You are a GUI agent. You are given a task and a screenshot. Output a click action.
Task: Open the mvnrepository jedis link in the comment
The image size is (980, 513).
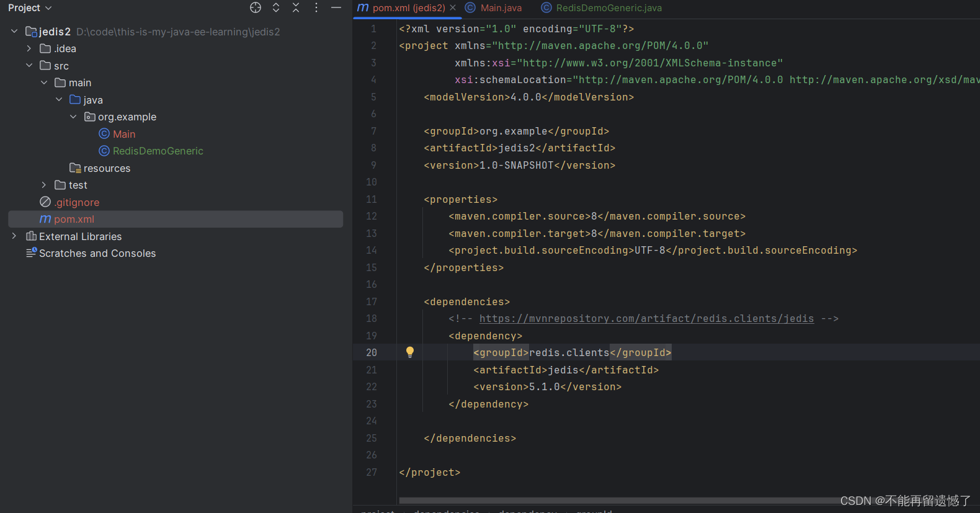click(x=646, y=319)
